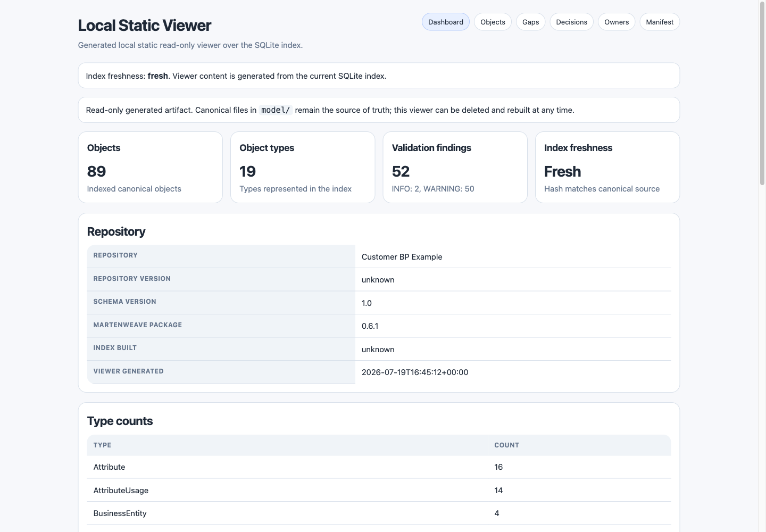Click the Index freshness card showing Fresh
The width and height of the screenshot is (766, 532).
click(x=607, y=167)
